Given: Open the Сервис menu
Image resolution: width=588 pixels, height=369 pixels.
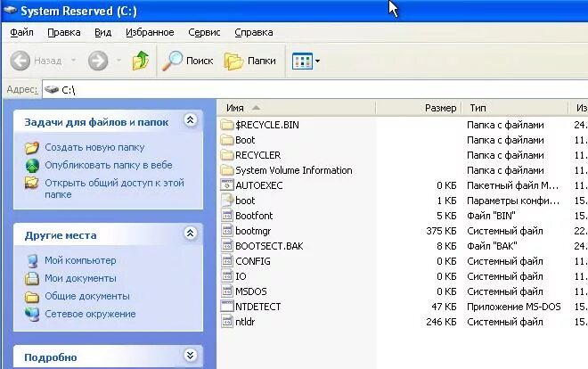Looking at the screenshot, I should (x=204, y=32).
